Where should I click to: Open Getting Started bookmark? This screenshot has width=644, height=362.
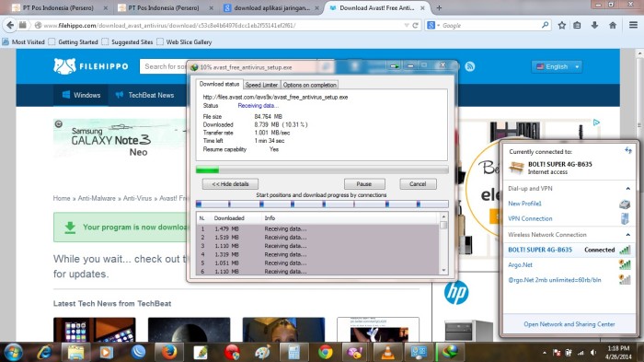point(73,42)
